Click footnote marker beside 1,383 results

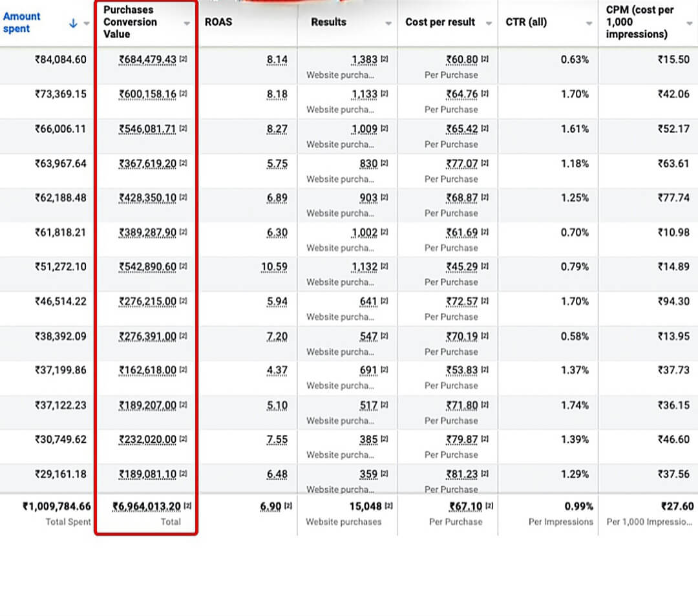click(384, 59)
